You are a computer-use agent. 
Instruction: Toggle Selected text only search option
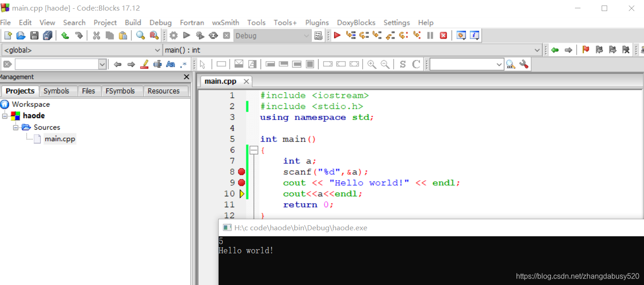157,64
